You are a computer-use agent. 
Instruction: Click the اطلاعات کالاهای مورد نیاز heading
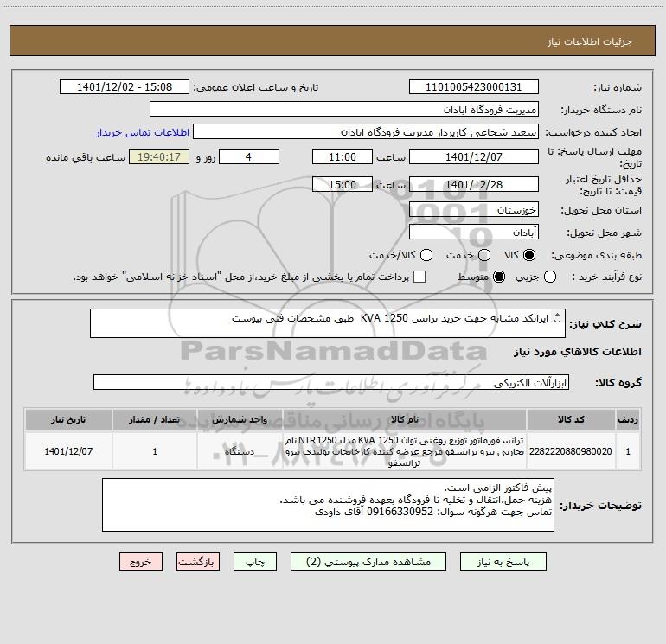tap(577, 352)
